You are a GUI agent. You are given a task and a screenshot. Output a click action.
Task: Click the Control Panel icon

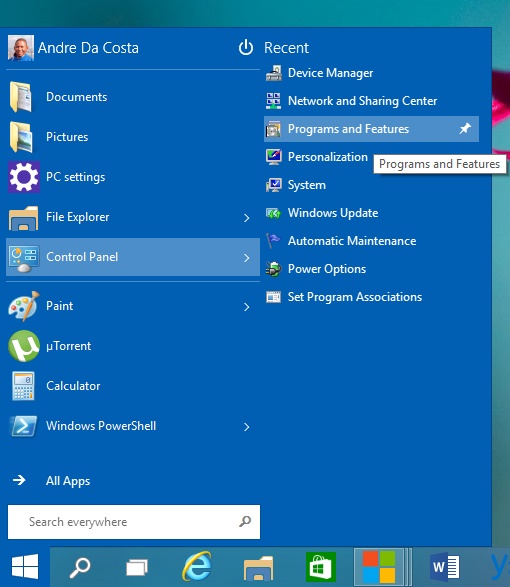click(x=24, y=259)
